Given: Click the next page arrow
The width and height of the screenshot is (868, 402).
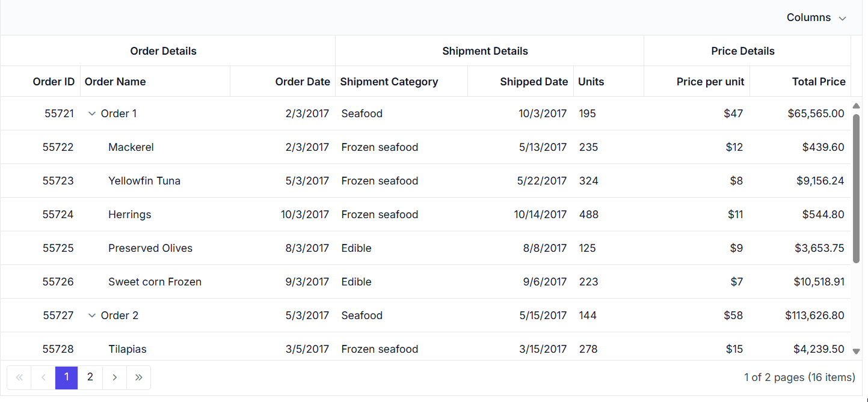Looking at the screenshot, I should pyautogui.click(x=114, y=377).
